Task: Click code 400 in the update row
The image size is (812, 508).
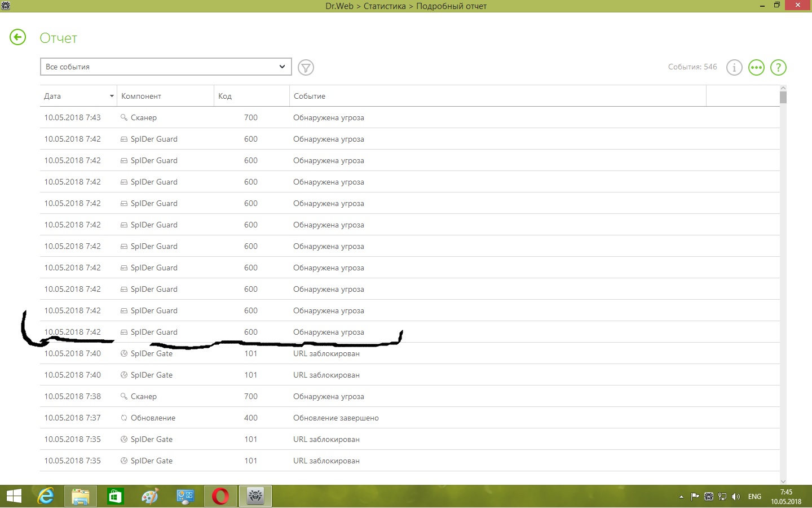Action: click(251, 418)
